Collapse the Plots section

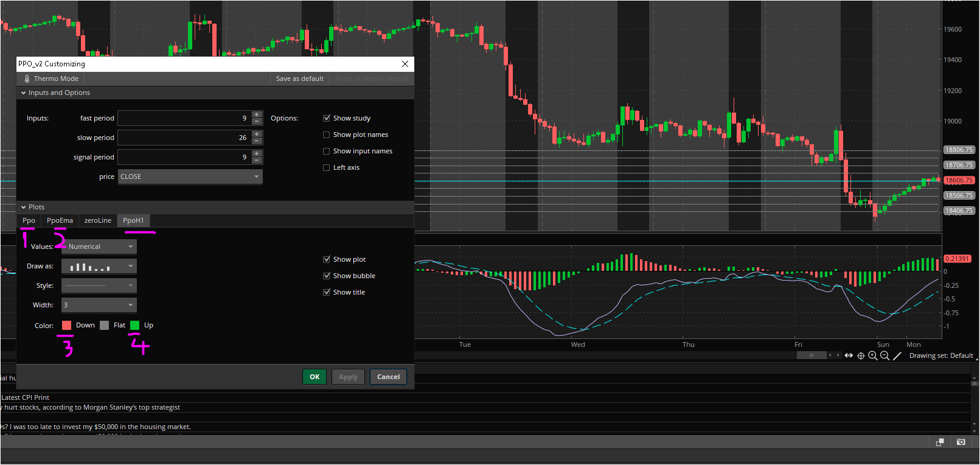pyautogui.click(x=24, y=208)
